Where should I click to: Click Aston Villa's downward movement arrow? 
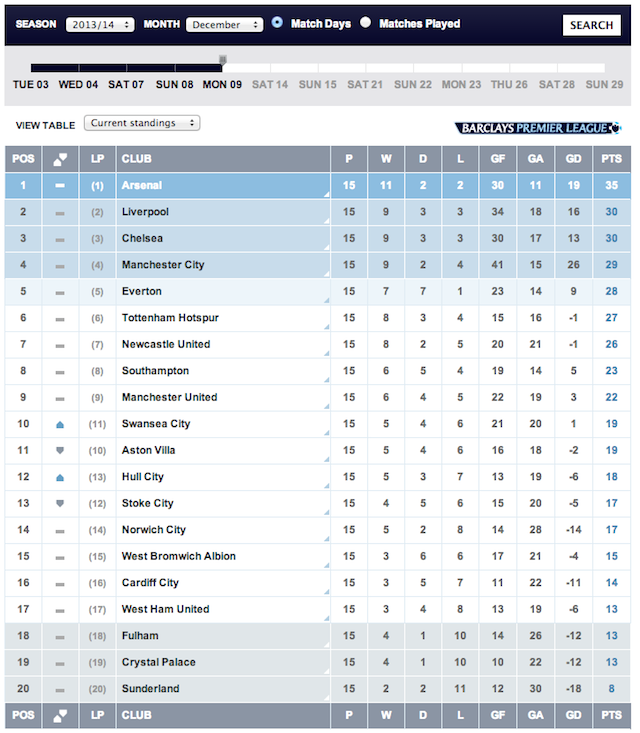click(x=60, y=450)
